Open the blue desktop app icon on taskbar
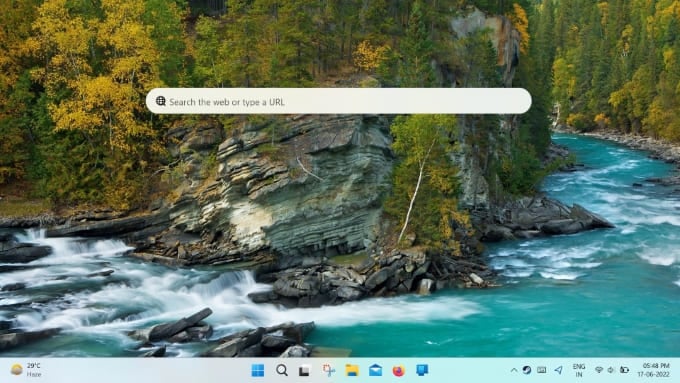The width and height of the screenshot is (680, 383). point(422,370)
